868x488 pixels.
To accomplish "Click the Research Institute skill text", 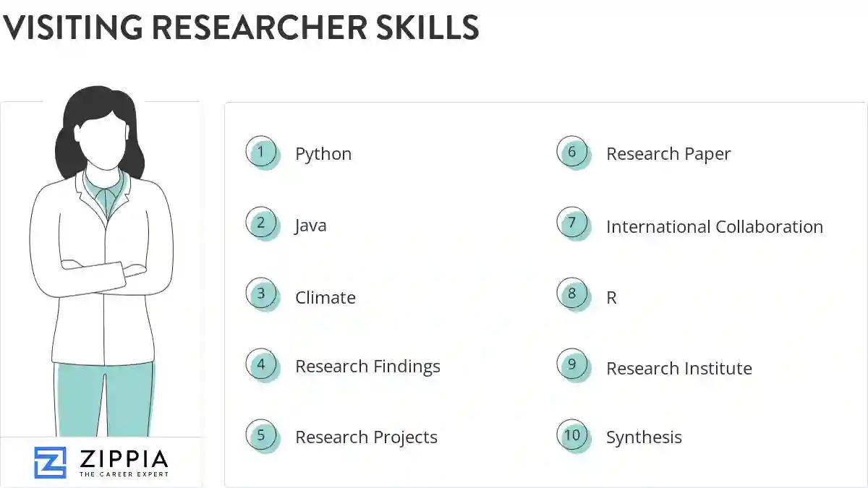I will click(679, 368).
